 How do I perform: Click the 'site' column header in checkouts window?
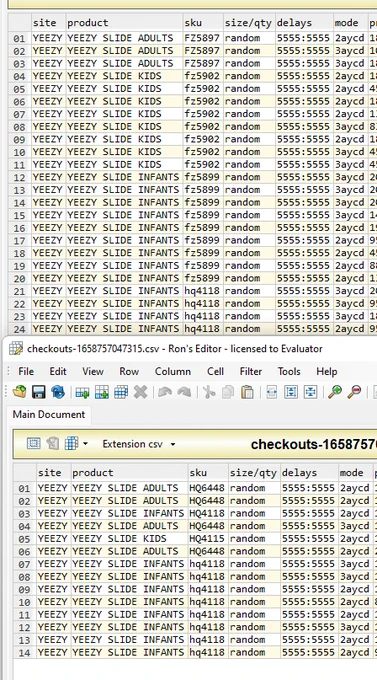coord(53,472)
